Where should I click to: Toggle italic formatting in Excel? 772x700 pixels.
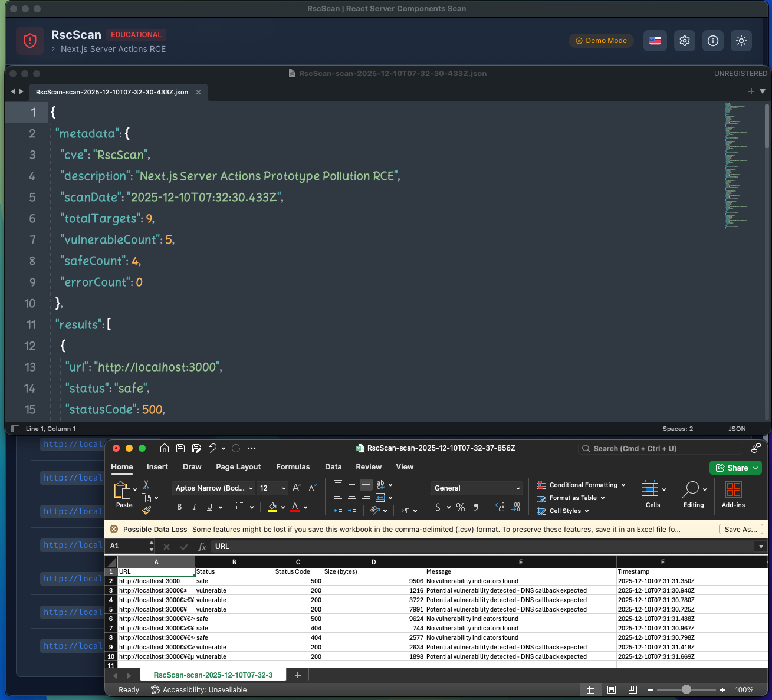[195, 507]
